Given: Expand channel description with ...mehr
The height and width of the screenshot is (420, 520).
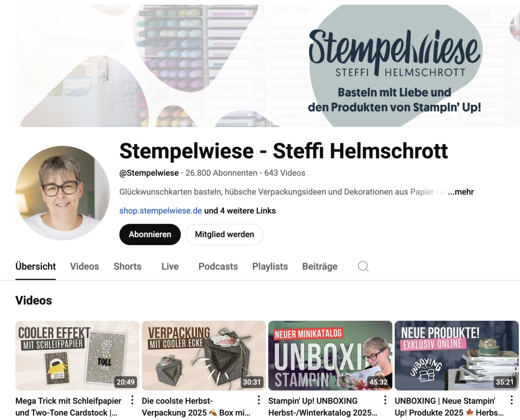Looking at the screenshot, I should [x=461, y=192].
